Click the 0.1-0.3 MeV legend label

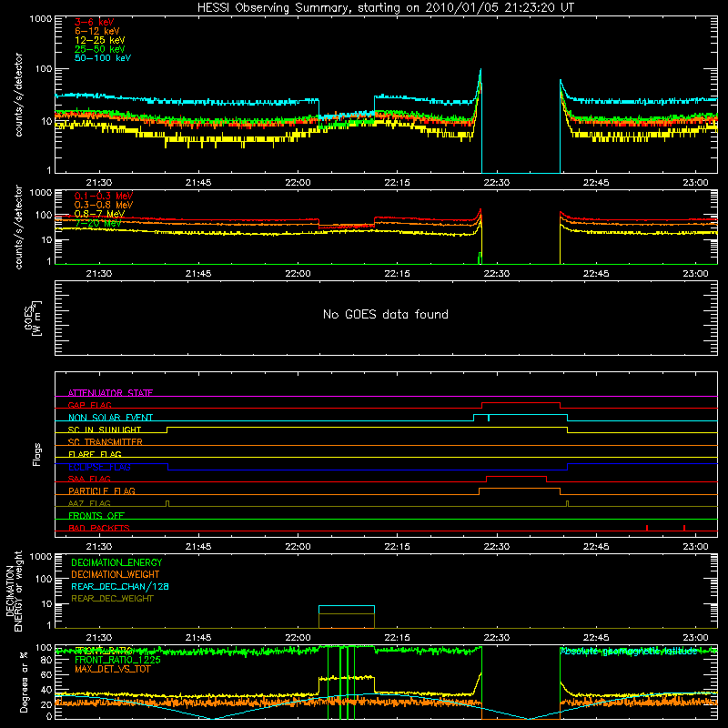tap(103, 196)
